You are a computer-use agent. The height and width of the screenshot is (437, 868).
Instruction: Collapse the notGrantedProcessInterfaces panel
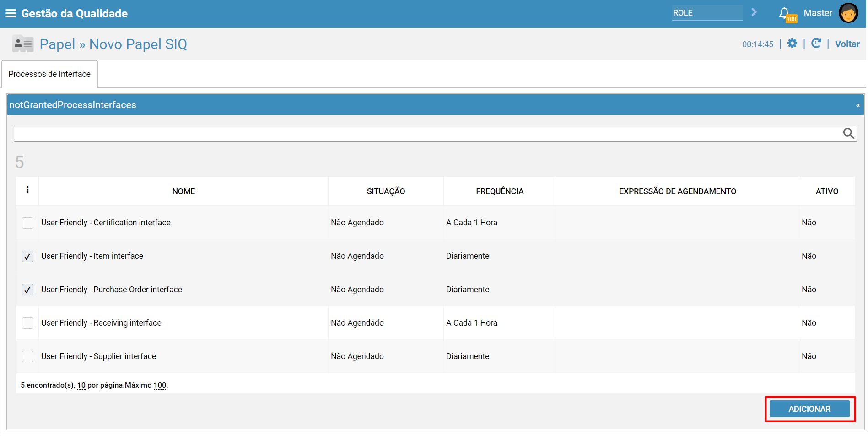click(x=858, y=105)
